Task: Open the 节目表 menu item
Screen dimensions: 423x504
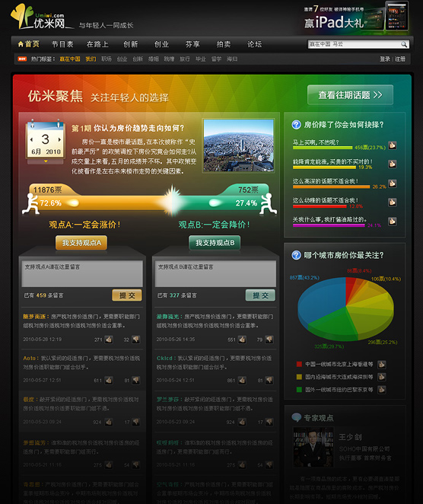Action: pyautogui.click(x=62, y=44)
